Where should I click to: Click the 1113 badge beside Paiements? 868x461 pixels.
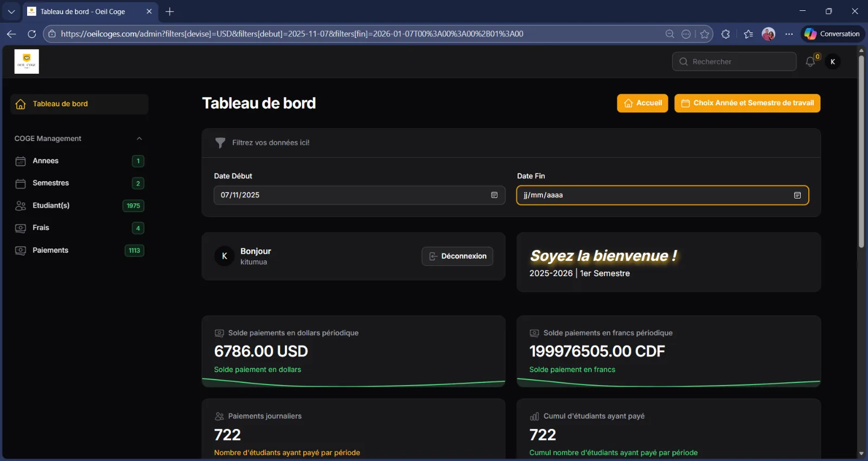tap(135, 251)
